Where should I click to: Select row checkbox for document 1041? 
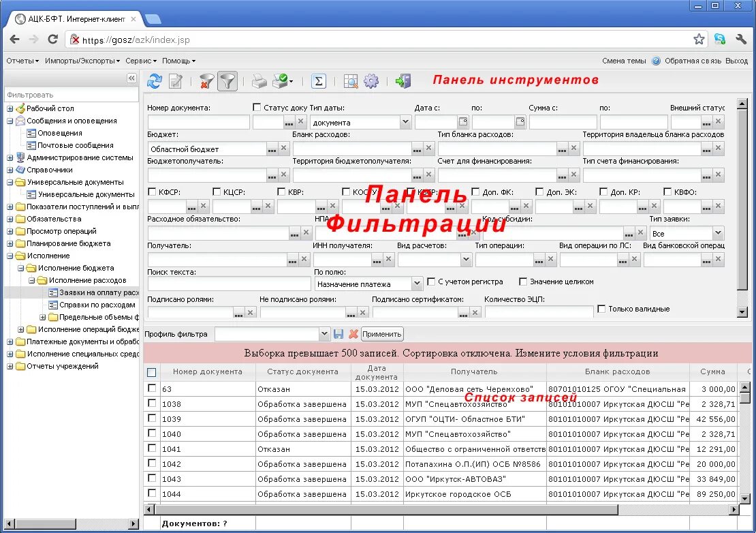point(152,448)
